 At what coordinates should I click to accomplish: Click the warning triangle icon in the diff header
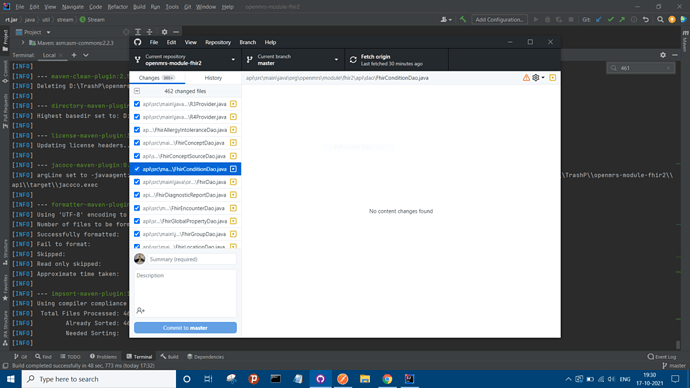point(526,78)
